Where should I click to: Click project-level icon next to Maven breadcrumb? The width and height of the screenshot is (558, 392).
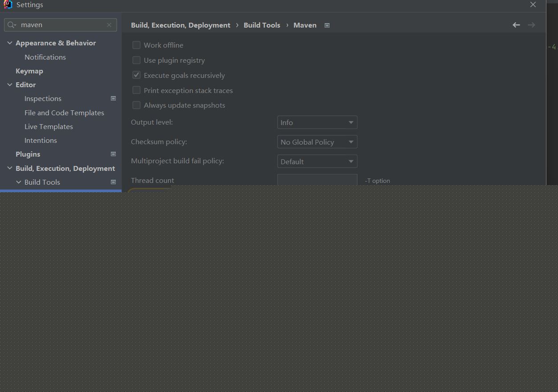(x=327, y=25)
